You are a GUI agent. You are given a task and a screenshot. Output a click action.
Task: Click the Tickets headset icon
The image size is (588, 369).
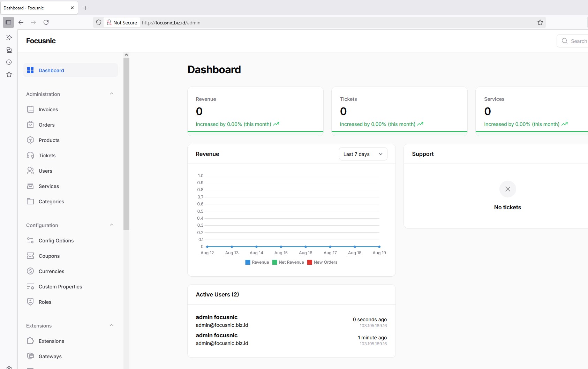click(30, 155)
